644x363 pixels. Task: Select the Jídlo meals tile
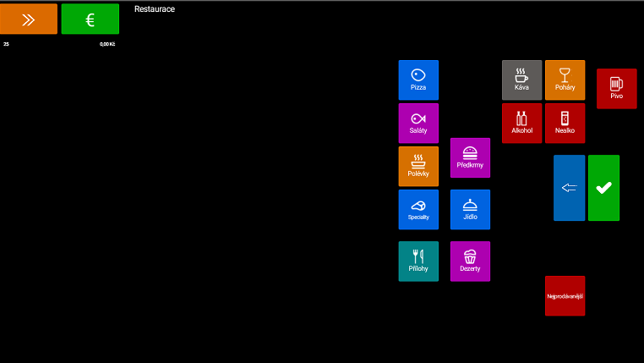[x=470, y=210]
